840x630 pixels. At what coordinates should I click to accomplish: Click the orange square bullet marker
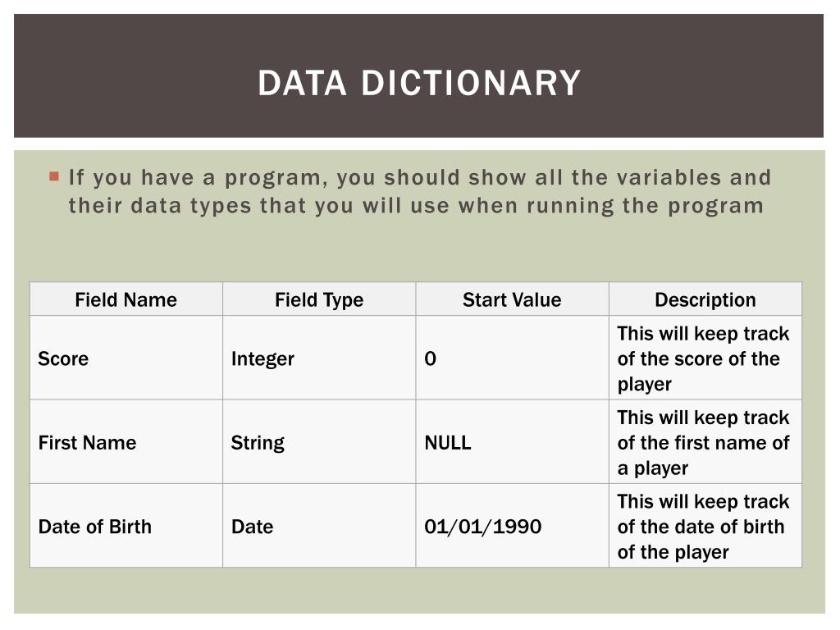point(54,176)
